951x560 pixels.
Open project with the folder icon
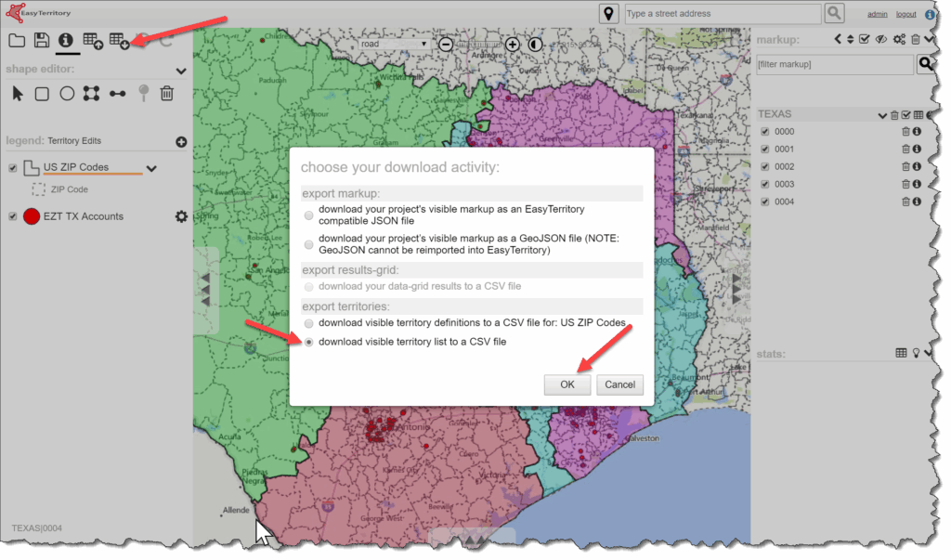coord(17,40)
